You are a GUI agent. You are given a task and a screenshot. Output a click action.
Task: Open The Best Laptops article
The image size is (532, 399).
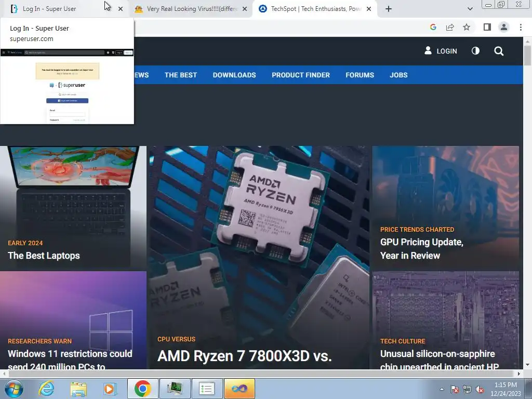click(44, 256)
